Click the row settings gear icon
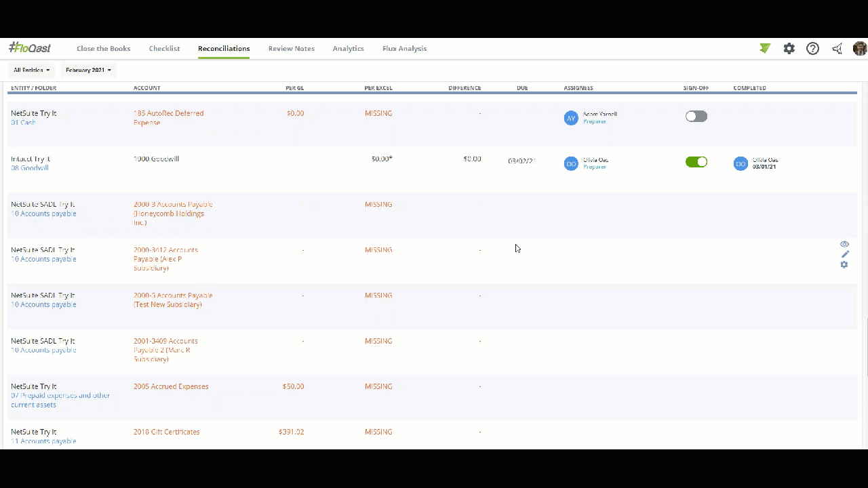This screenshot has width=868, height=488. point(844,265)
